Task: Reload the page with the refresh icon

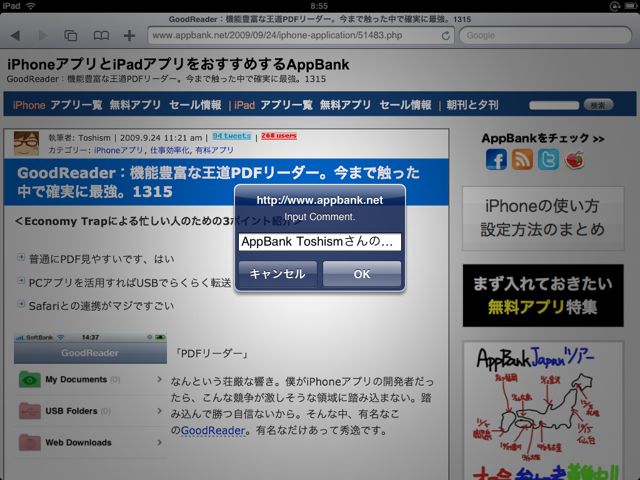Action: [x=445, y=36]
